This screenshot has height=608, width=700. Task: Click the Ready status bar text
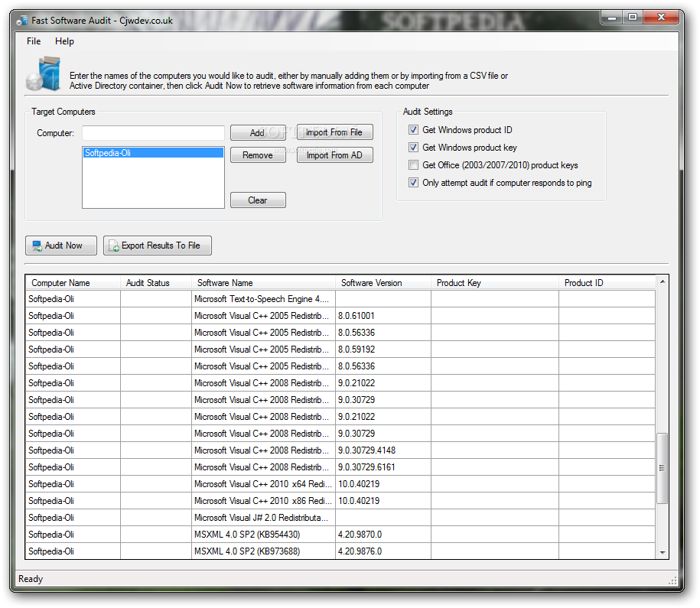coord(31,579)
